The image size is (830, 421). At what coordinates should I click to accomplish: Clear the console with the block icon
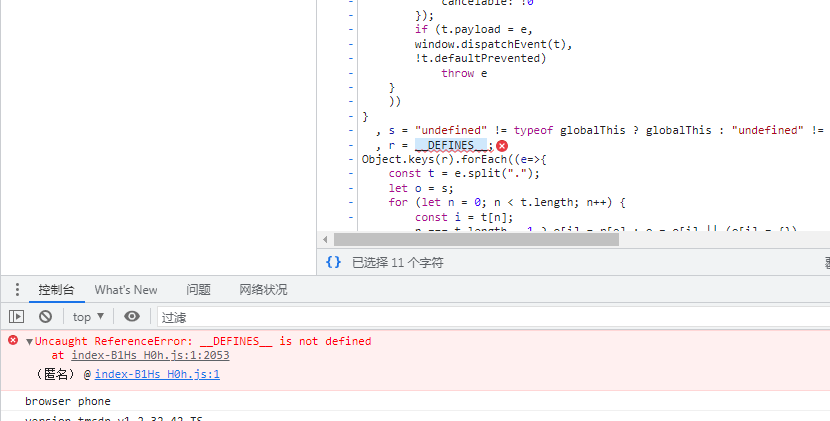coord(45,316)
